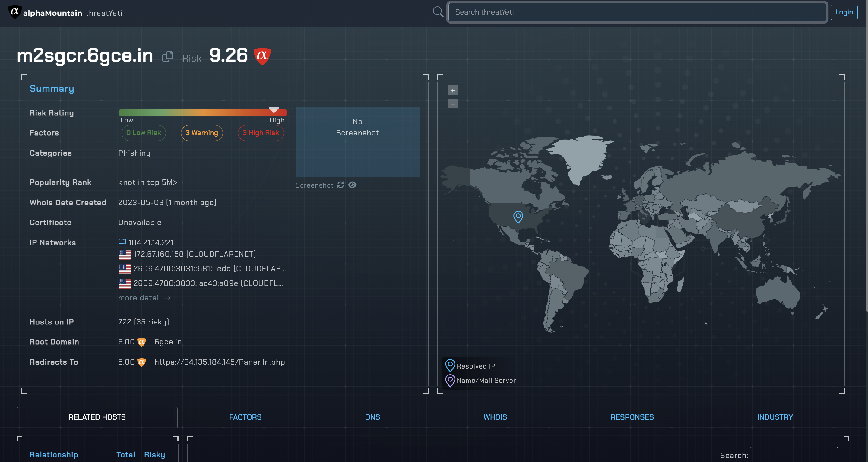Click the flag icon beside 104.21.14.221
The height and width of the screenshot is (462, 868).
click(122, 242)
